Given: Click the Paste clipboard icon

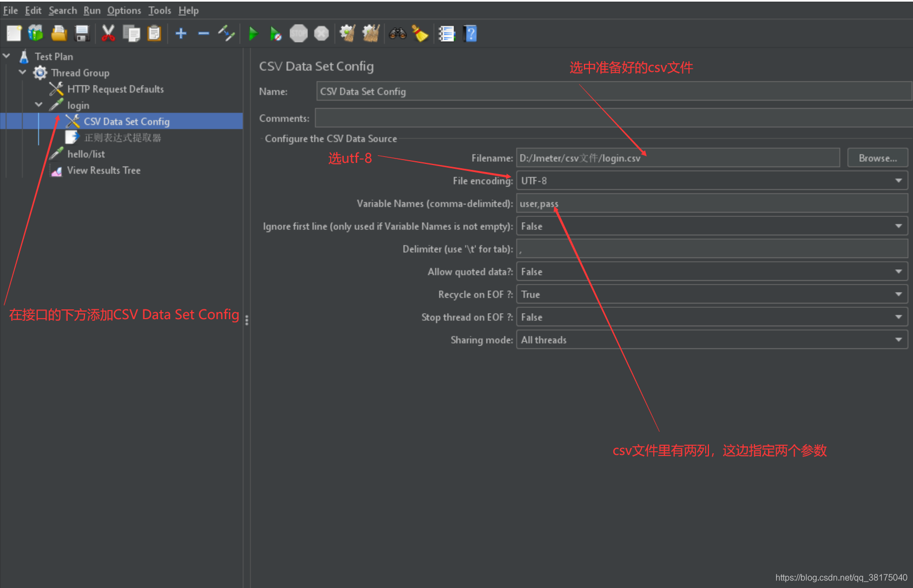Looking at the screenshot, I should click(155, 34).
